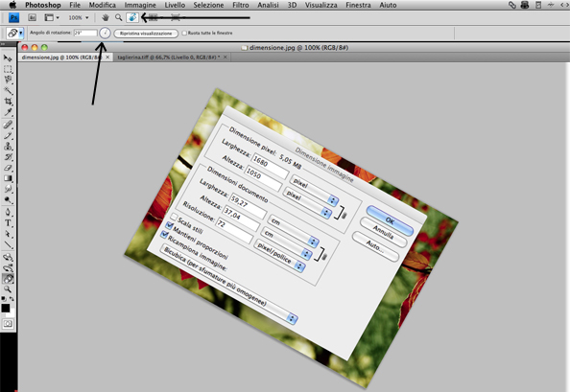The width and height of the screenshot is (570, 392).
Task: Select the Brush tool
Action: click(x=8, y=135)
